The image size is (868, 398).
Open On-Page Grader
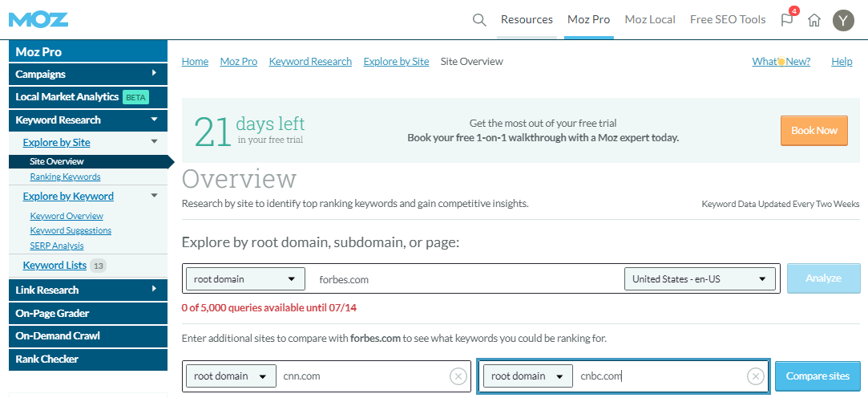(88, 313)
